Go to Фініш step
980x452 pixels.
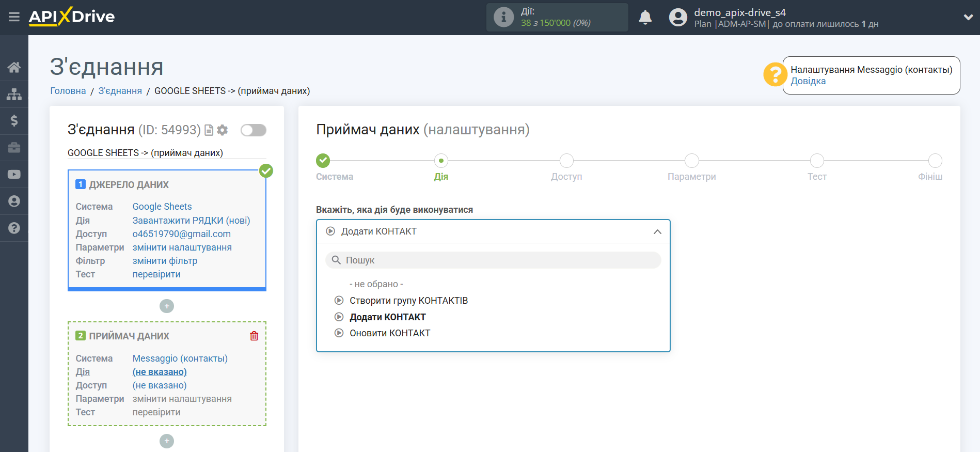935,161
